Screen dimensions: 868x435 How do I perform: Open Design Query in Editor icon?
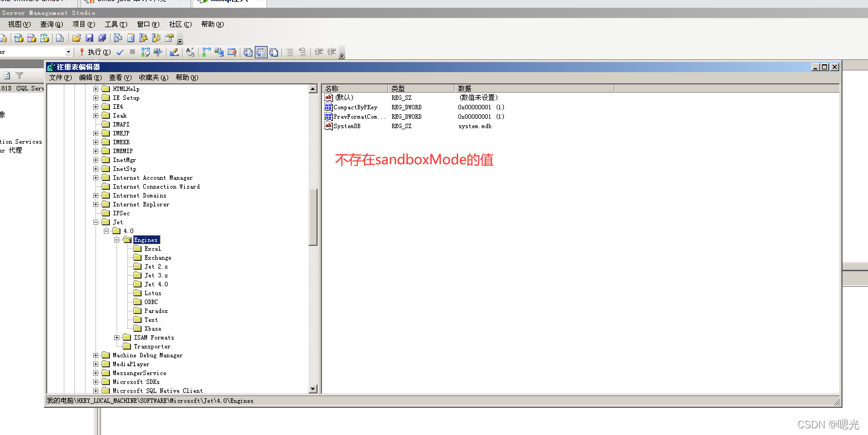[174, 52]
